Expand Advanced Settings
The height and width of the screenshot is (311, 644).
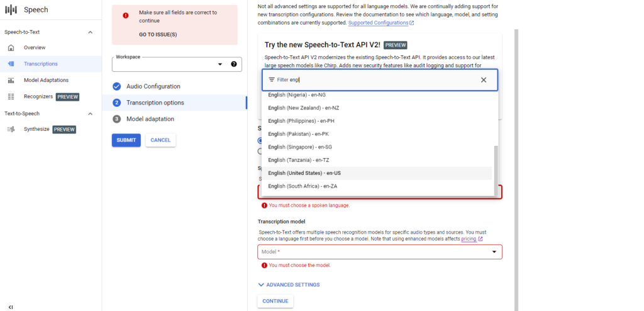289,285
